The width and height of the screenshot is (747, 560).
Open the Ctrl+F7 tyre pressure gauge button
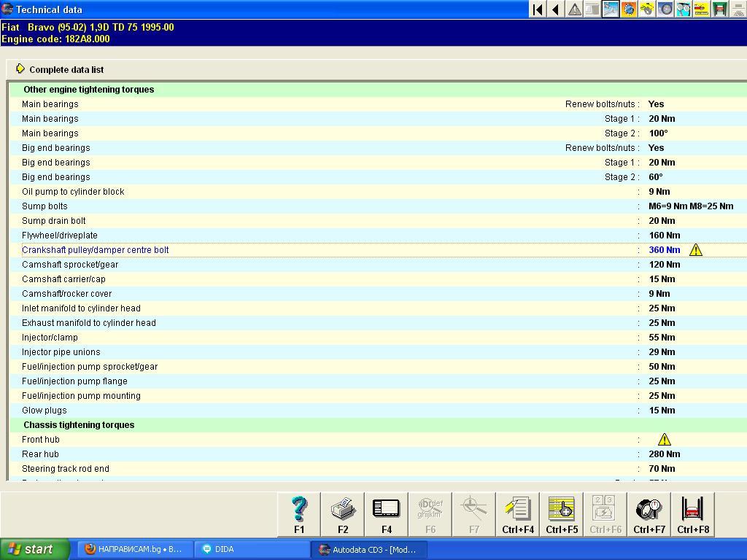click(649, 514)
